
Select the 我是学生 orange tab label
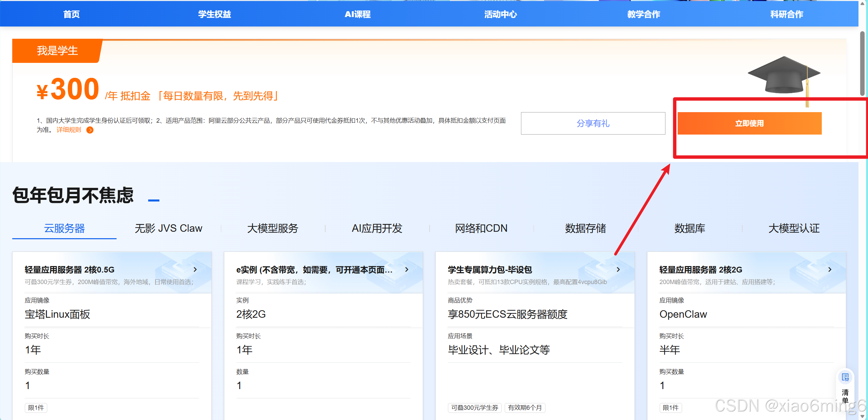[x=57, y=51]
